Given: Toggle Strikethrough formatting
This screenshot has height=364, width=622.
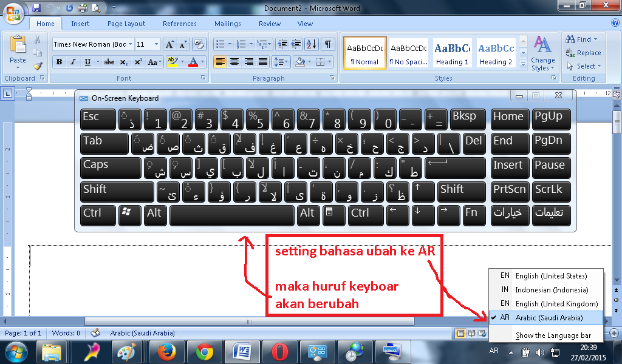Looking at the screenshot, I should [109, 62].
